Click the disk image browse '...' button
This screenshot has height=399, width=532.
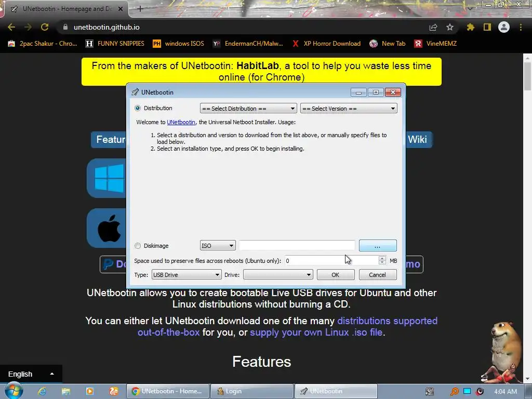pyautogui.click(x=378, y=245)
